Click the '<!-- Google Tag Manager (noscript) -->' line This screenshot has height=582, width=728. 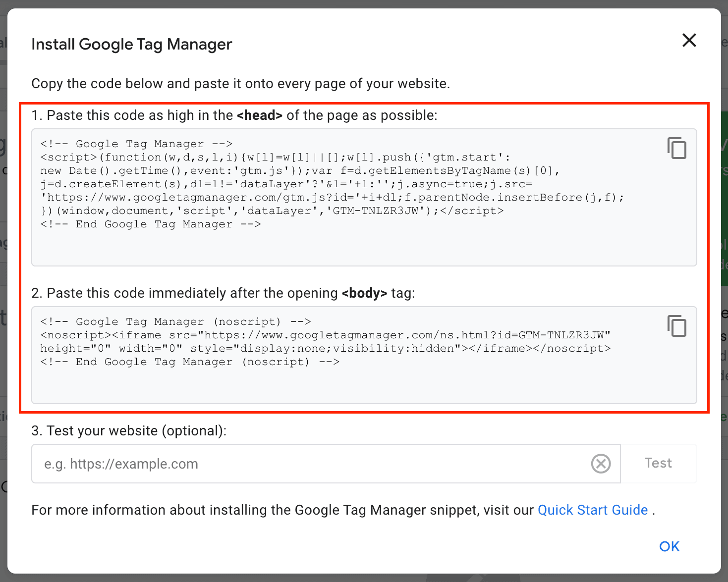pos(176,321)
